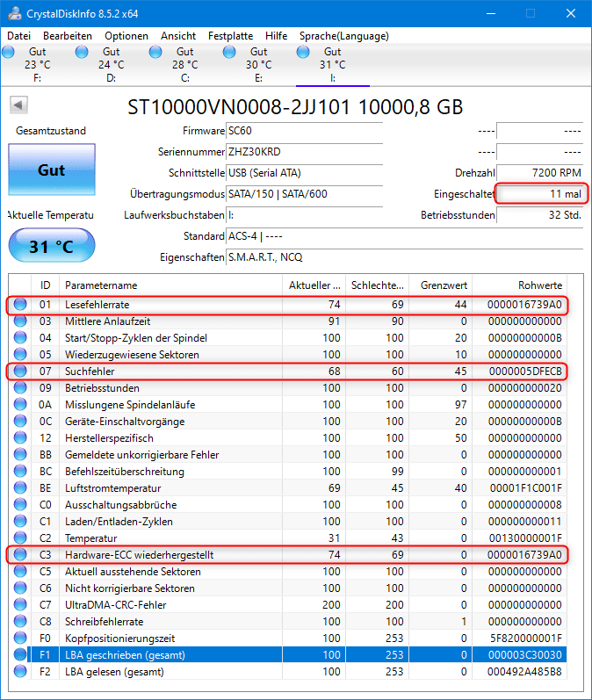The height and width of the screenshot is (700, 592).
Task: Click the previous disk arrow button
Action: (x=18, y=105)
